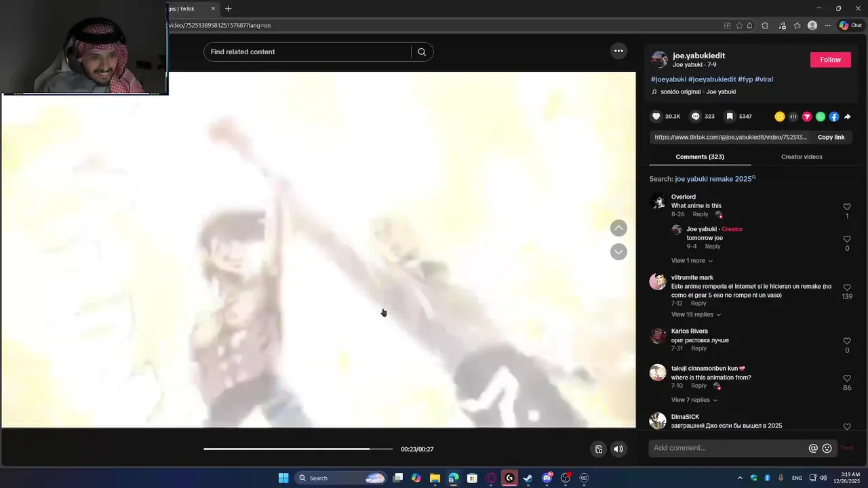Open Edge browser extensions icon
The width and height of the screenshot is (868, 488).
tap(765, 26)
